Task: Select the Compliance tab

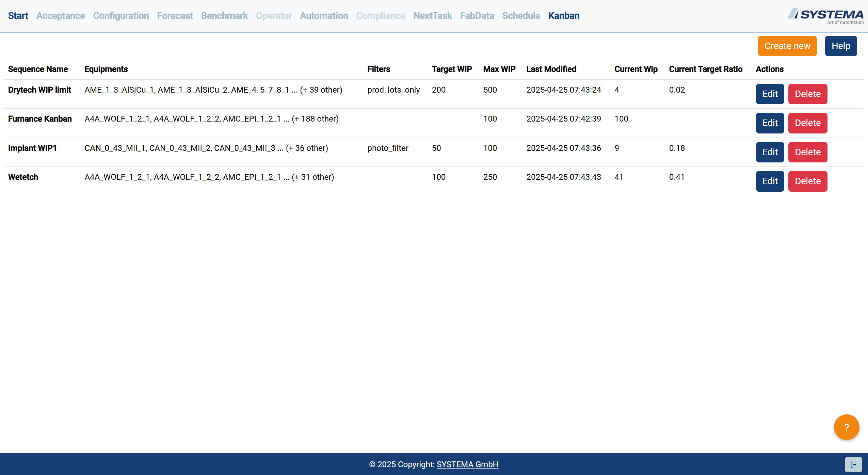Action: pos(381,16)
